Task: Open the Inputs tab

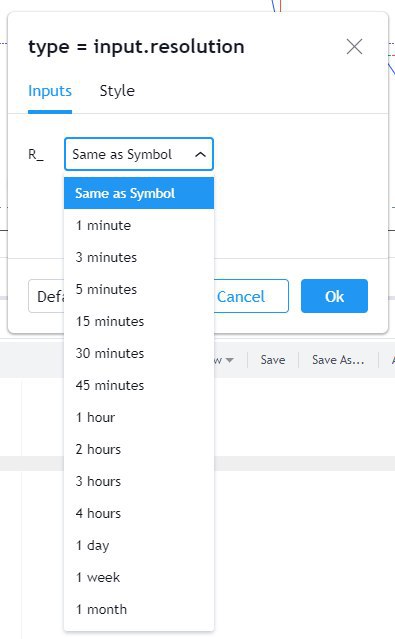Action: pos(50,91)
